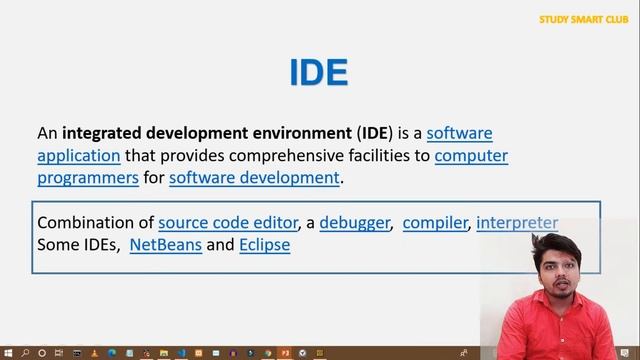Launch Cortana circle icon in taskbar
The image size is (640, 360).
pos(42,353)
